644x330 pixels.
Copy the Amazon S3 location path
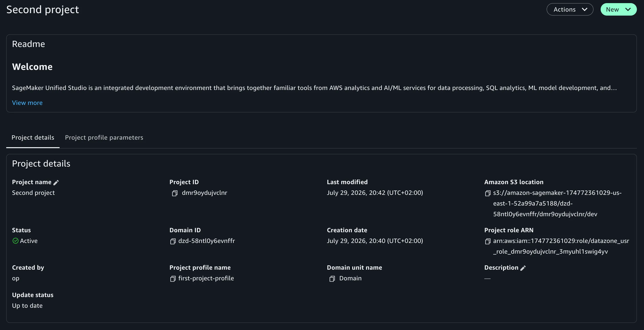tap(487, 193)
